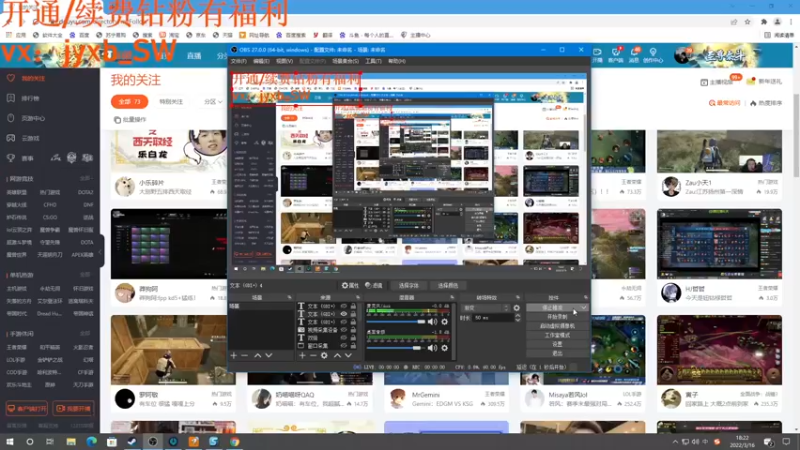Toggle visibility of 视频采集设备 source
This screenshot has height=450, width=800.
click(344, 330)
